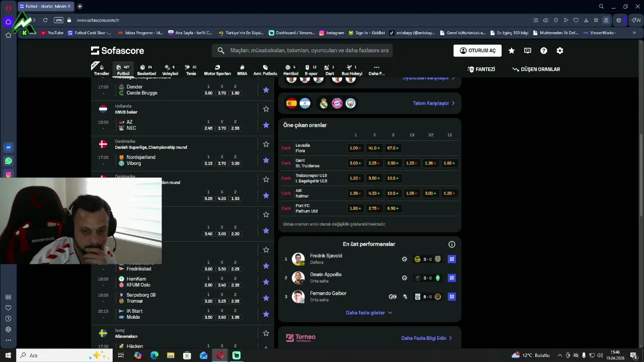Favorite the Danish Superliga Championship round league
Viewport: 644px width, 362px height.
point(266,144)
